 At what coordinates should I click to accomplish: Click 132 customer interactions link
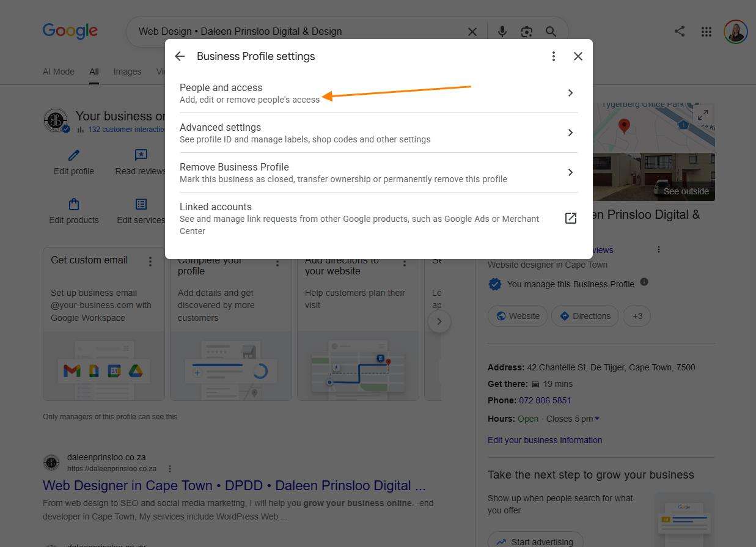[127, 129]
